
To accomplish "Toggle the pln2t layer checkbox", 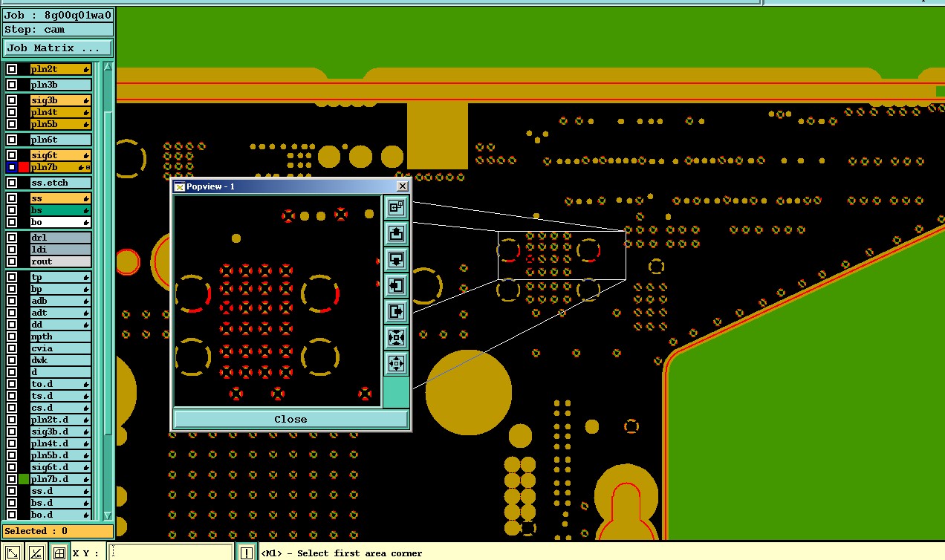I will click(x=12, y=69).
